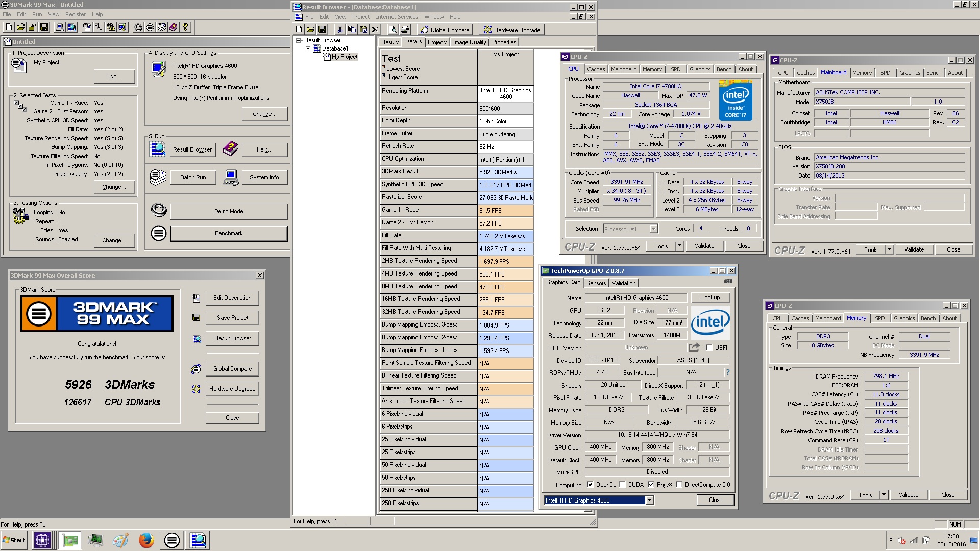Click Change... in Testing Options section

click(114, 240)
